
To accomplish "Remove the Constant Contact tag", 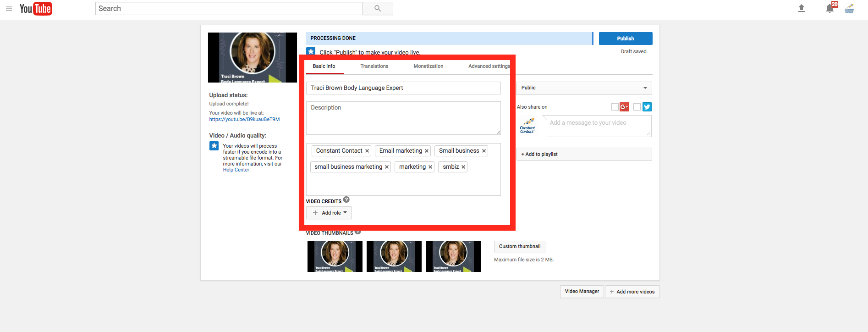I will 367,151.
